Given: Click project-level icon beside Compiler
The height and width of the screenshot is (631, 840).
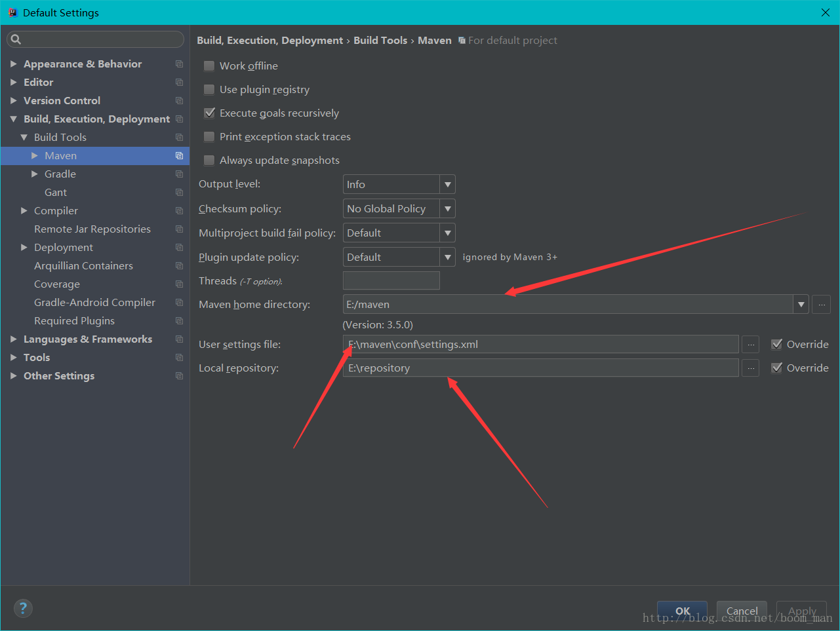Looking at the screenshot, I should point(179,211).
